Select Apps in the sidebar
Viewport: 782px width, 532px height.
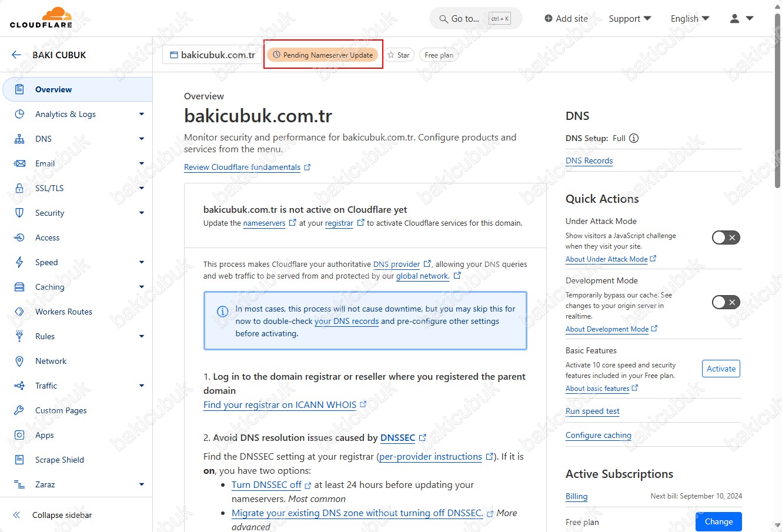click(76, 435)
